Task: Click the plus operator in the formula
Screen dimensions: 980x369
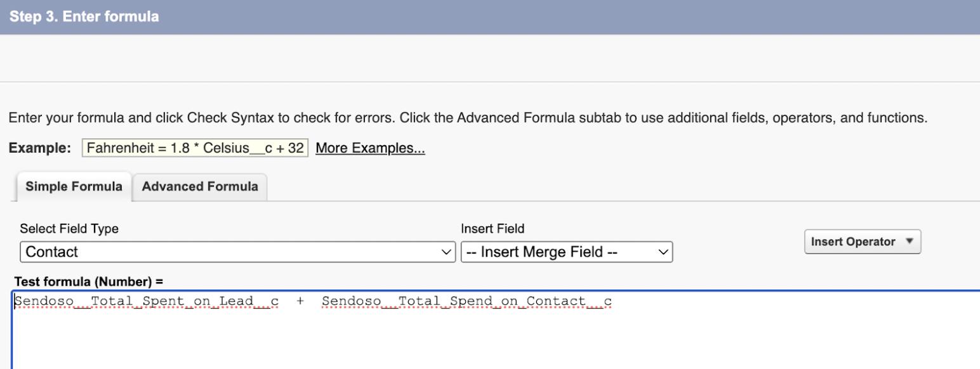Action: point(300,301)
